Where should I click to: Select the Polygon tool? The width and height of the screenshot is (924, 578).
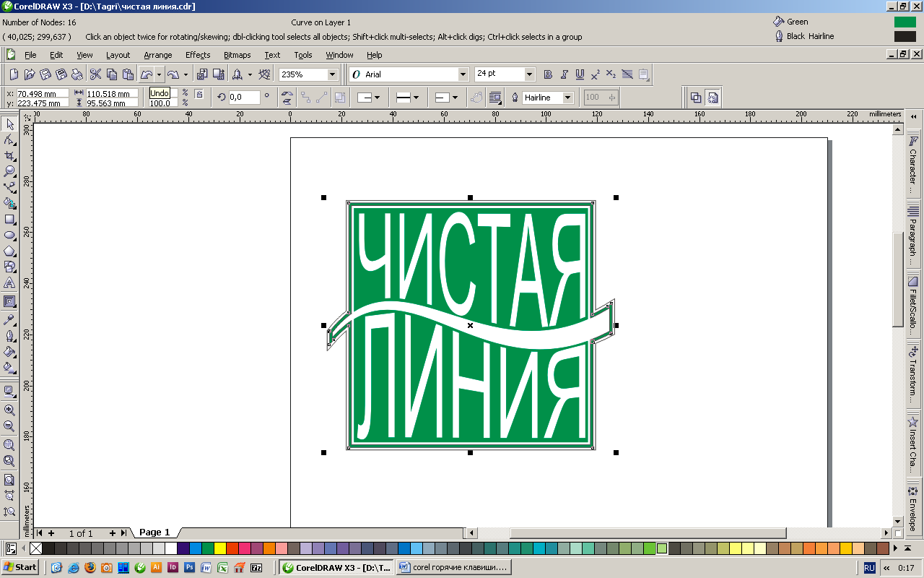[10, 251]
